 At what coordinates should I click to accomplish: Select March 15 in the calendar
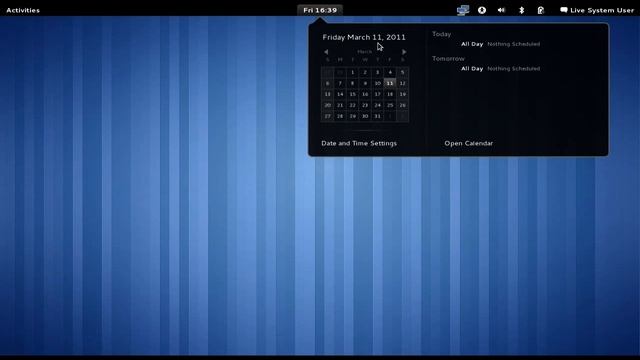[x=352, y=94]
